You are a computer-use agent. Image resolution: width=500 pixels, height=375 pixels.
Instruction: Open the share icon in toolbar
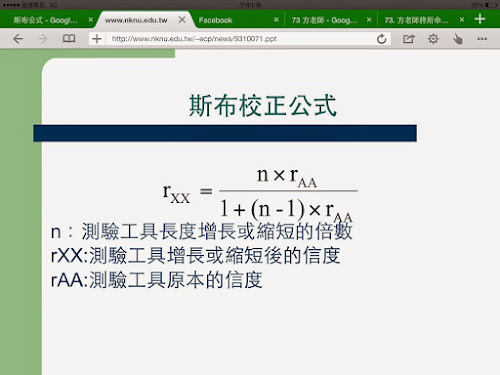click(x=408, y=39)
